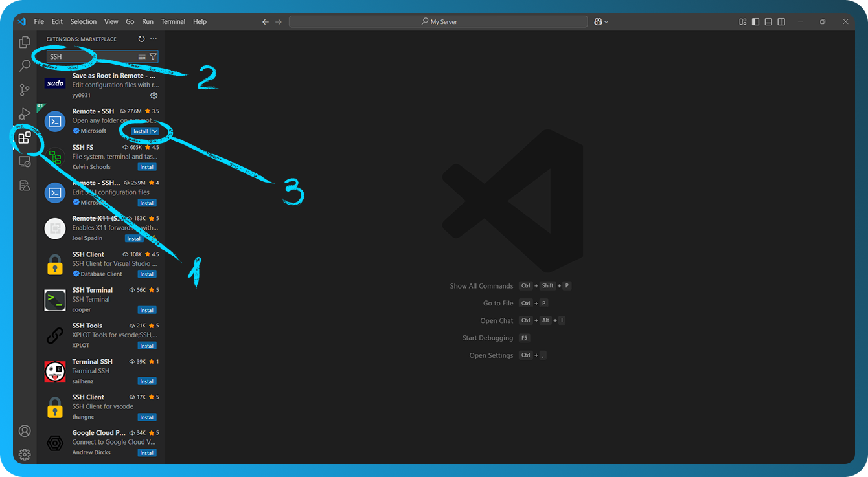Install the SSH FS extension

click(147, 166)
